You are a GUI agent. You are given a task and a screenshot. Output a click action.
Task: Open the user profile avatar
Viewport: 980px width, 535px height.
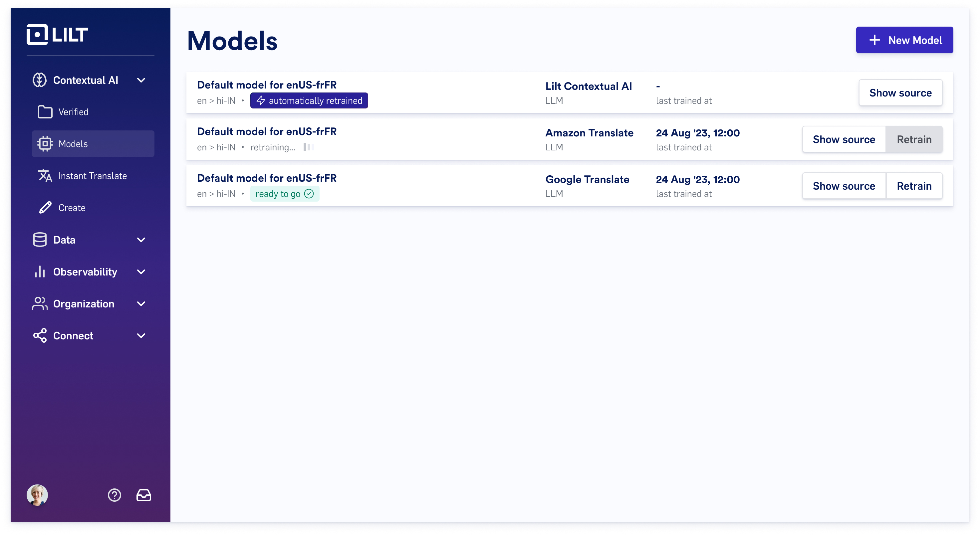point(37,495)
